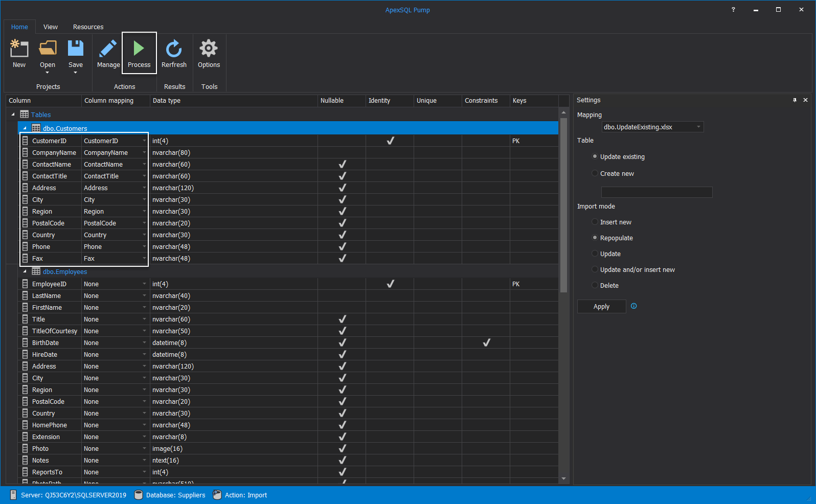This screenshot has width=816, height=504.
Task: Click the Server: QJ53C6Y2\SQLSERVER2019 status text
Action: pyautogui.click(x=74, y=495)
